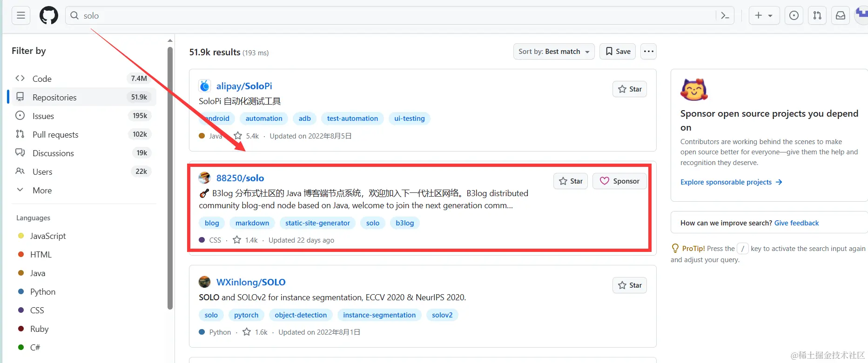Open the create new plus menu
Image resolution: width=868 pixels, height=363 pixels.
click(764, 15)
